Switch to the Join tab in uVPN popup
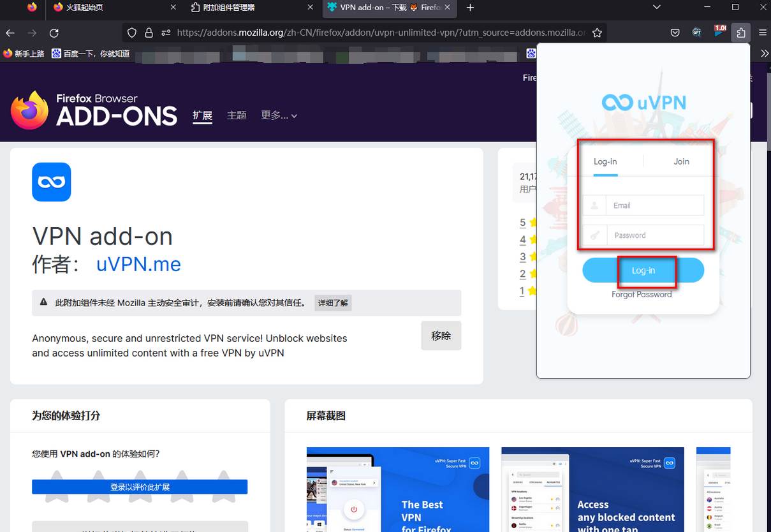The image size is (771, 532). [681, 161]
